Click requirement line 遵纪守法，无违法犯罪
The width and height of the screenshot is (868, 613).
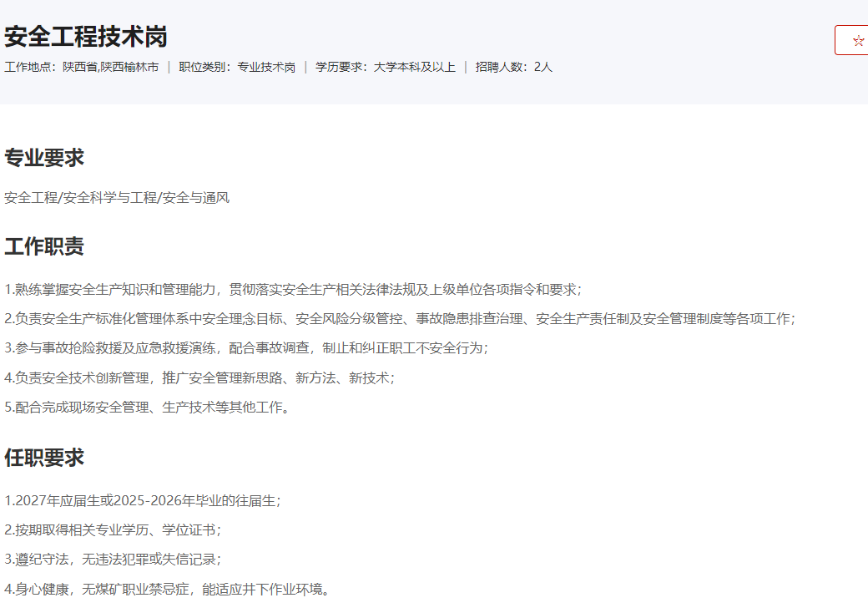coord(113,560)
